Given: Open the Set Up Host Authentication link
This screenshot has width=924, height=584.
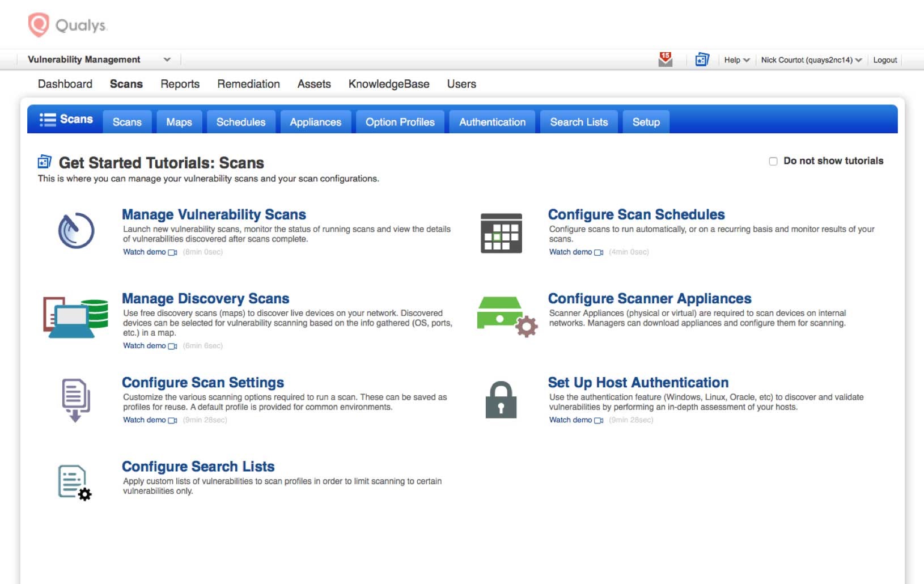Looking at the screenshot, I should pyautogui.click(x=638, y=382).
